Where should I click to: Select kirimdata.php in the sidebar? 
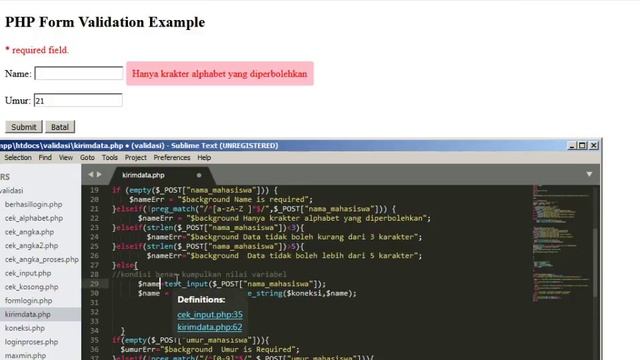point(28,314)
